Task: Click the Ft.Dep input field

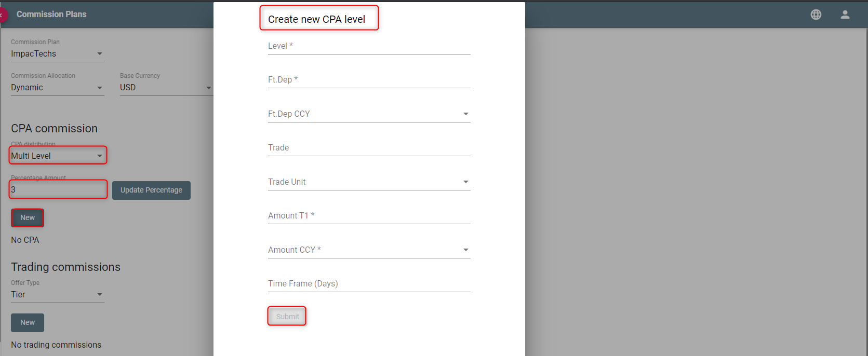Action: coord(369,80)
